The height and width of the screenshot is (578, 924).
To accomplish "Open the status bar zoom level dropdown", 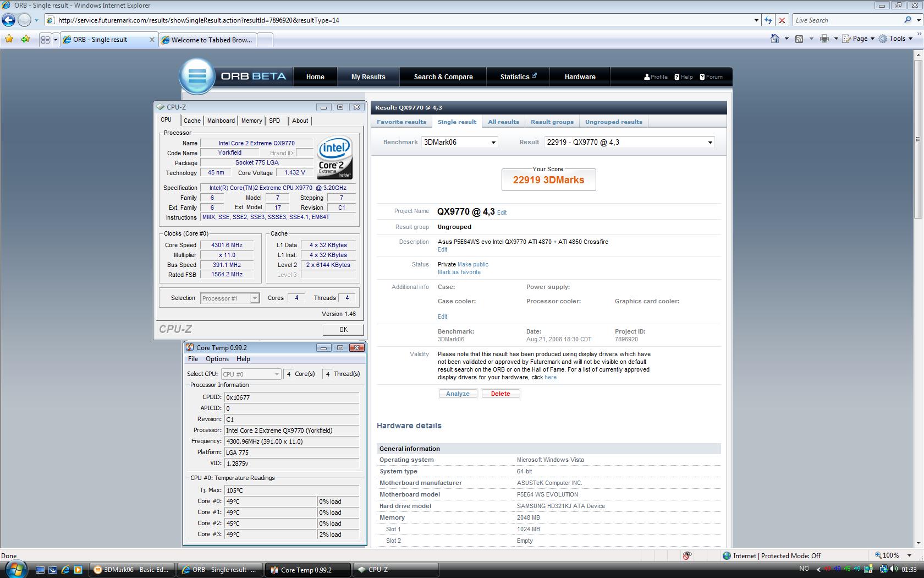I will coord(909,555).
